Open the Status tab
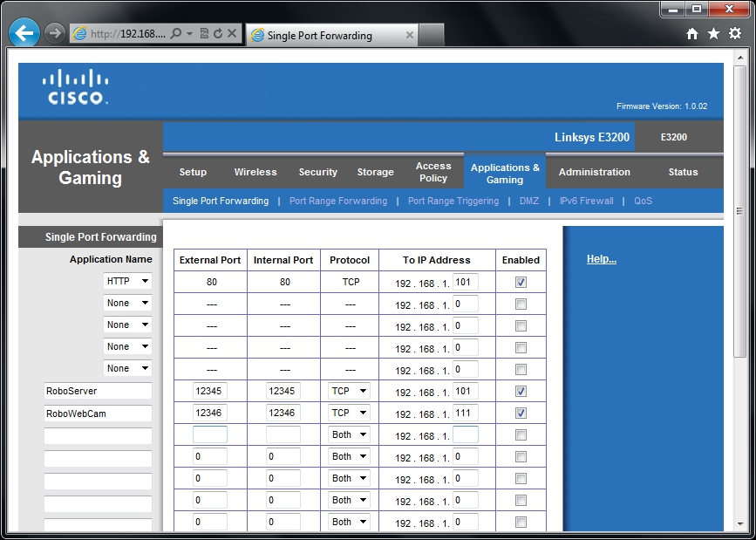This screenshot has height=540, width=756. point(684,172)
